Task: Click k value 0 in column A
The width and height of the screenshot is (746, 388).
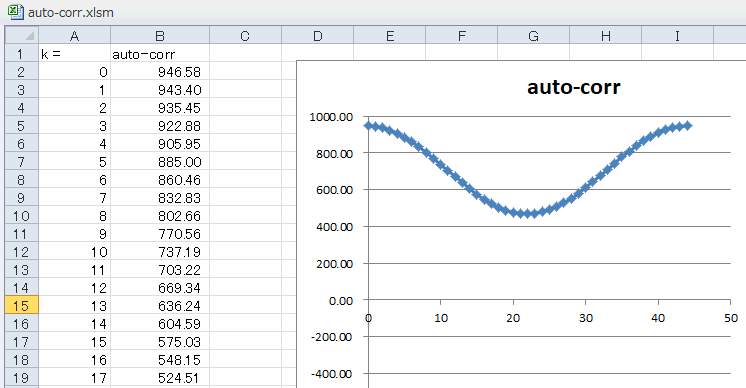Action: (x=74, y=72)
